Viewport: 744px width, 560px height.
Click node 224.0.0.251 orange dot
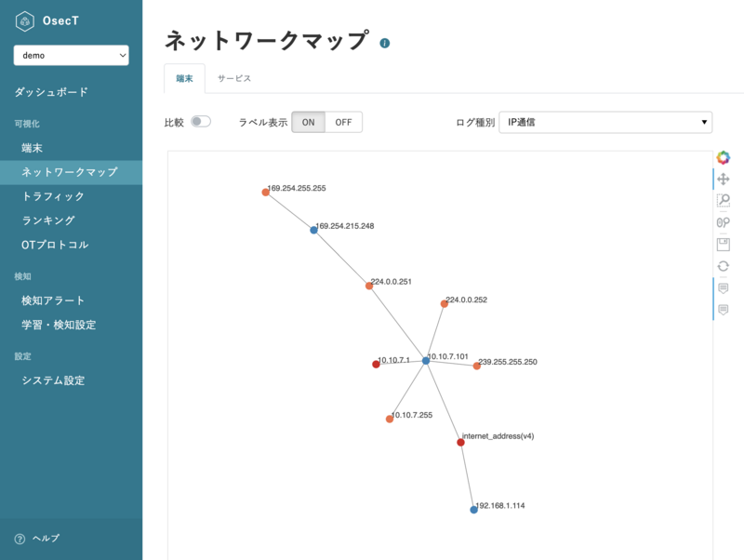click(369, 286)
